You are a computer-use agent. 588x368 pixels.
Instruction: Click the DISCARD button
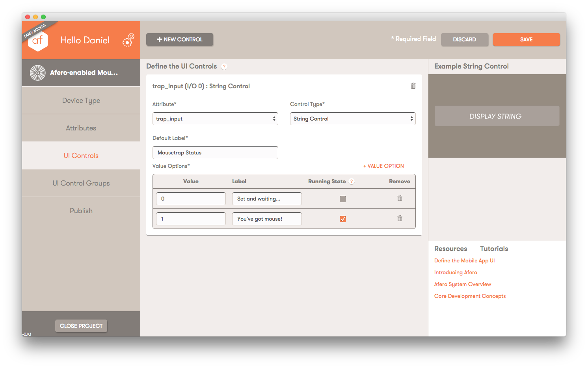point(465,39)
